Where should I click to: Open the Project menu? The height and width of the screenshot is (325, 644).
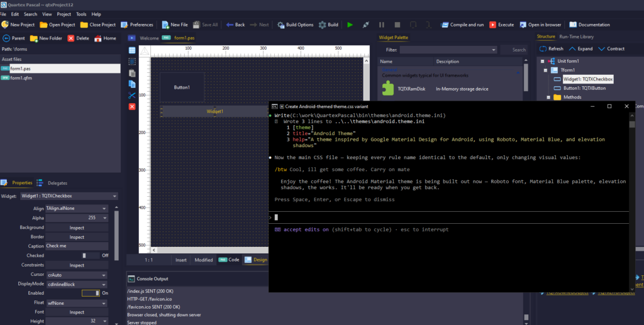point(64,14)
